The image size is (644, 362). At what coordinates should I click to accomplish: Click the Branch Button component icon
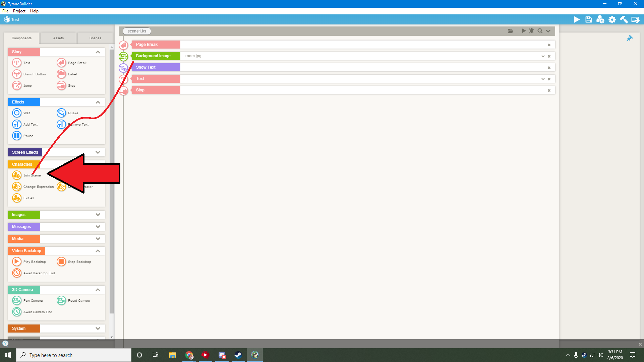point(16,74)
